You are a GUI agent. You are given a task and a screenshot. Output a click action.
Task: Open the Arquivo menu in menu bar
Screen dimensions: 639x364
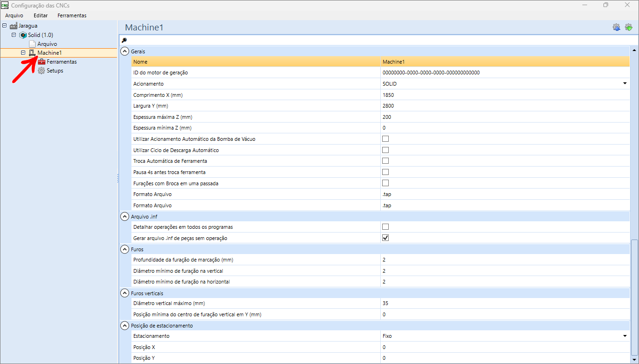coord(15,15)
